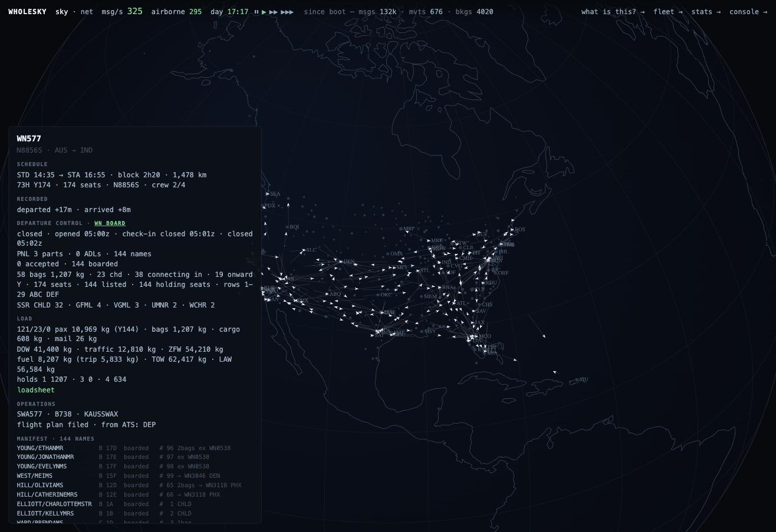Click 'departed +17m · arrived +8m' record
Screen dimensions: 776x532
point(74,210)
